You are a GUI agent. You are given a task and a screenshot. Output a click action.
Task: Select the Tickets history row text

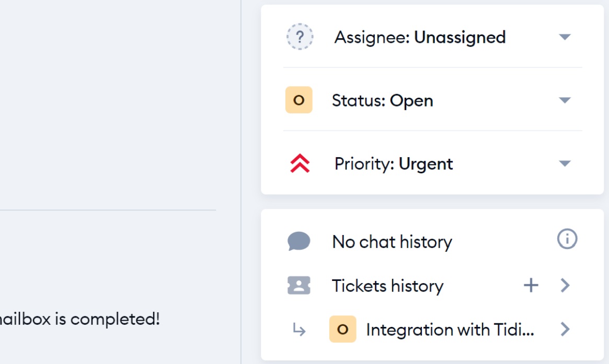click(x=387, y=286)
